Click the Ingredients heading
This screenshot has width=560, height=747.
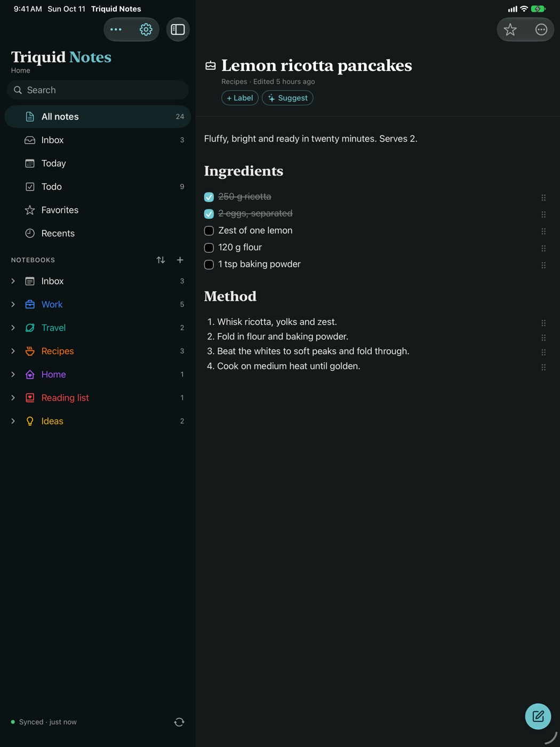pyautogui.click(x=244, y=171)
